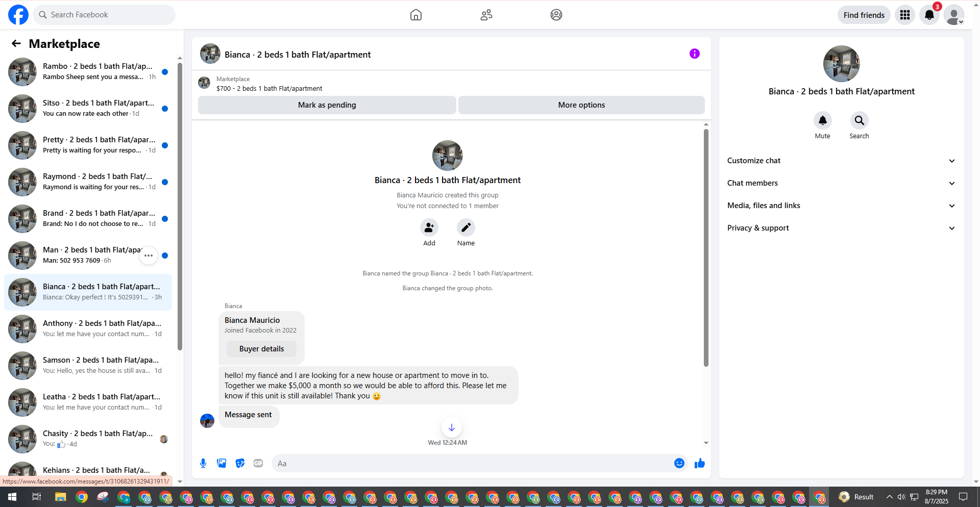Open the Chasity conversation
The image size is (980, 507).
tap(88, 439)
